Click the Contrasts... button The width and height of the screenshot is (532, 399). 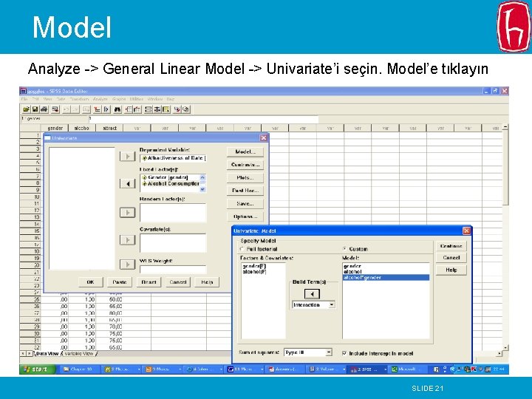pos(245,165)
